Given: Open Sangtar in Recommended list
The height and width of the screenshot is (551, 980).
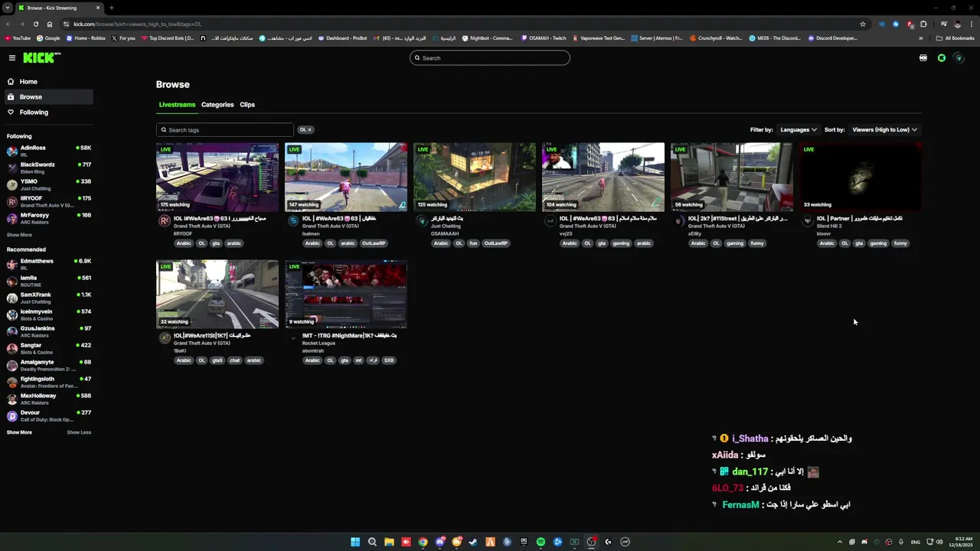Looking at the screenshot, I should (x=47, y=348).
